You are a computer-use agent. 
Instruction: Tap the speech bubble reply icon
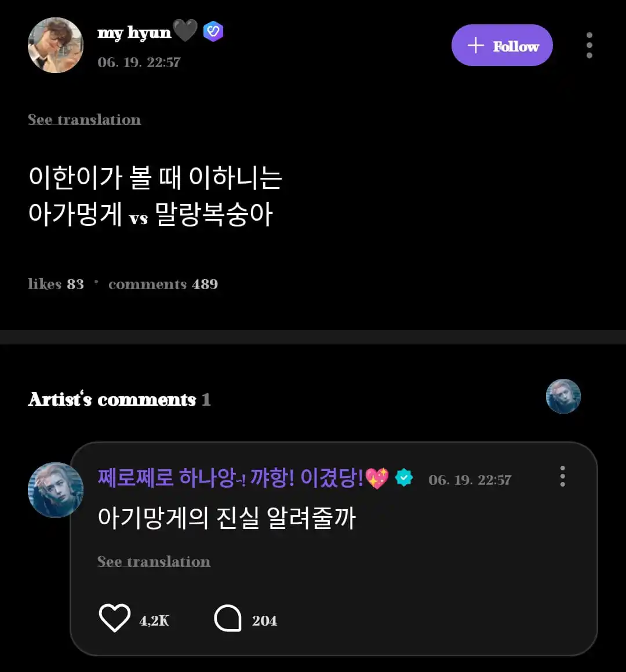coord(228,618)
